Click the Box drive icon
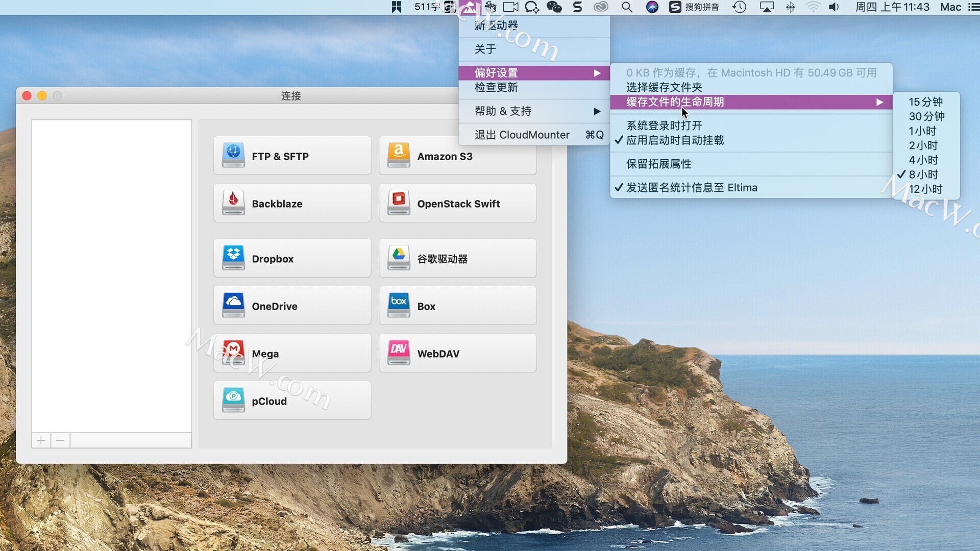Screen dimensions: 980x551 click(399, 305)
